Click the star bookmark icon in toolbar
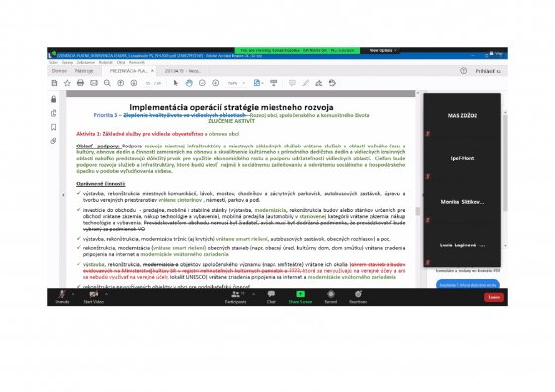555x392 pixels. pyautogui.click(x=67, y=83)
